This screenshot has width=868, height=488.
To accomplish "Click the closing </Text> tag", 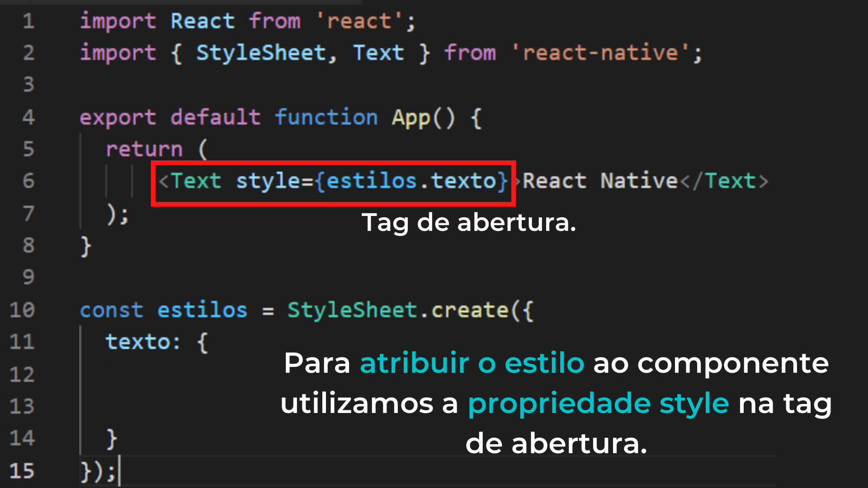I will click(724, 181).
